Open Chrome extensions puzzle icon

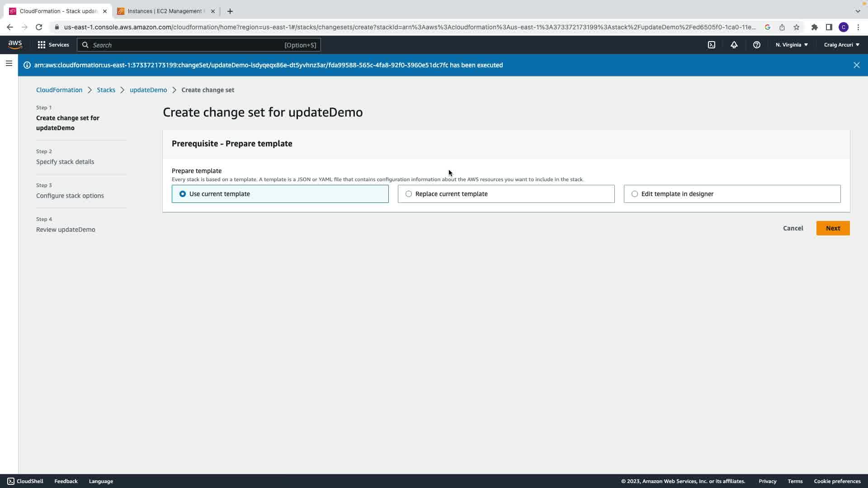pyautogui.click(x=814, y=27)
